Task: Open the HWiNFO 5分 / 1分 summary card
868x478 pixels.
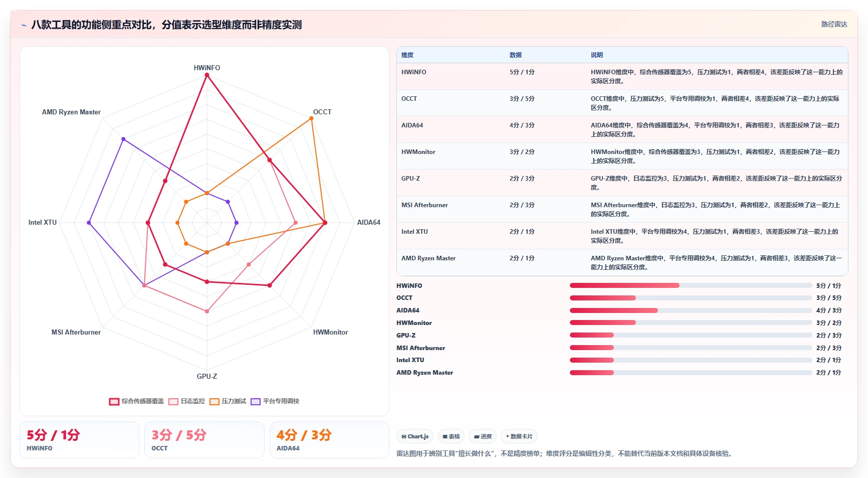Action: [x=79, y=440]
